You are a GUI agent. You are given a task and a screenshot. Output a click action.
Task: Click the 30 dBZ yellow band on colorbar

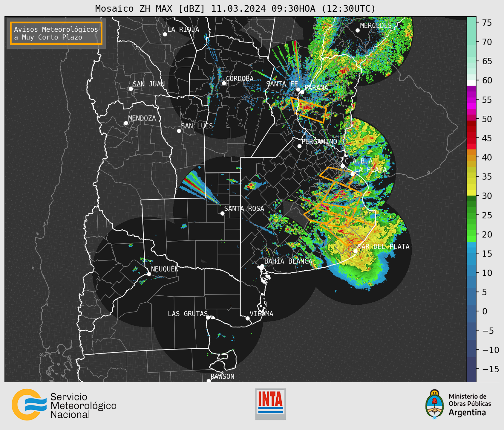471,193
